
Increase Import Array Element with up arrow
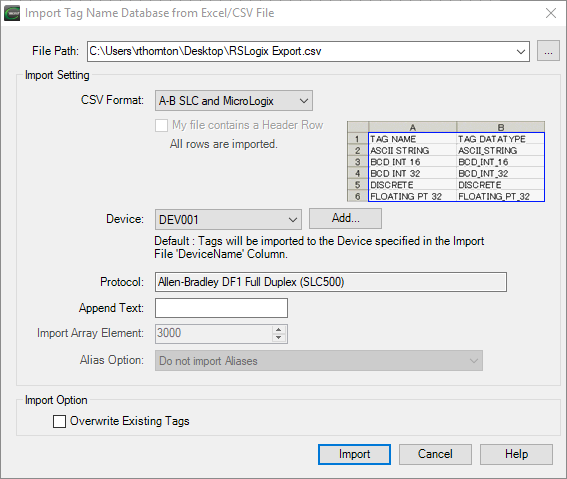pos(278,329)
